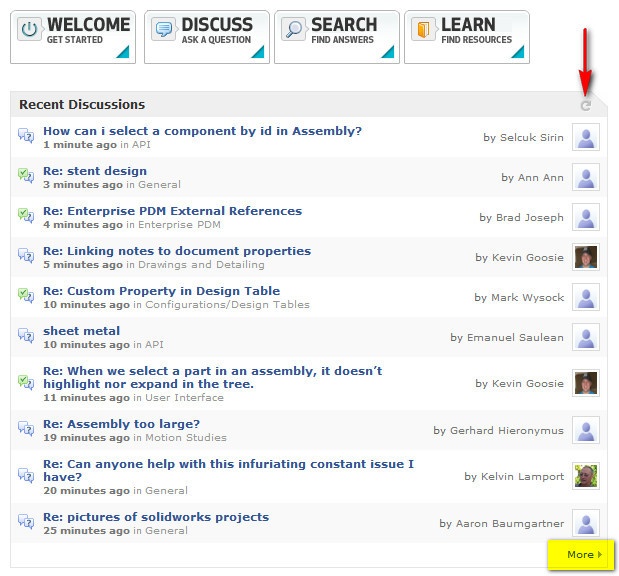Click answered icon beside 'Re: stent design'

26,175
